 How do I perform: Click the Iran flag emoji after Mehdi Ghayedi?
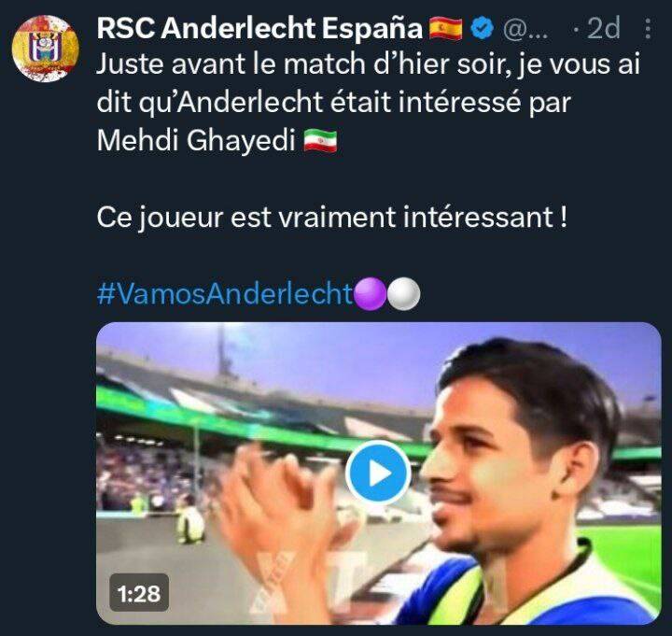click(x=320, y=140)
